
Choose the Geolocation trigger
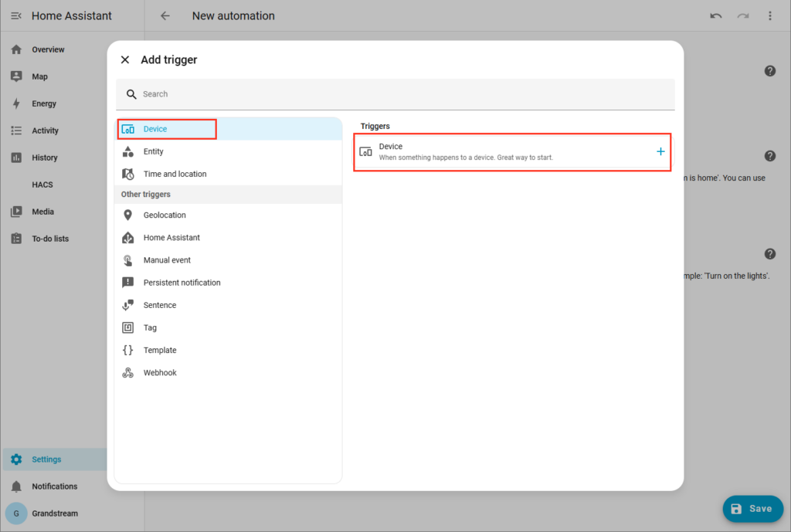click(229, 215)
